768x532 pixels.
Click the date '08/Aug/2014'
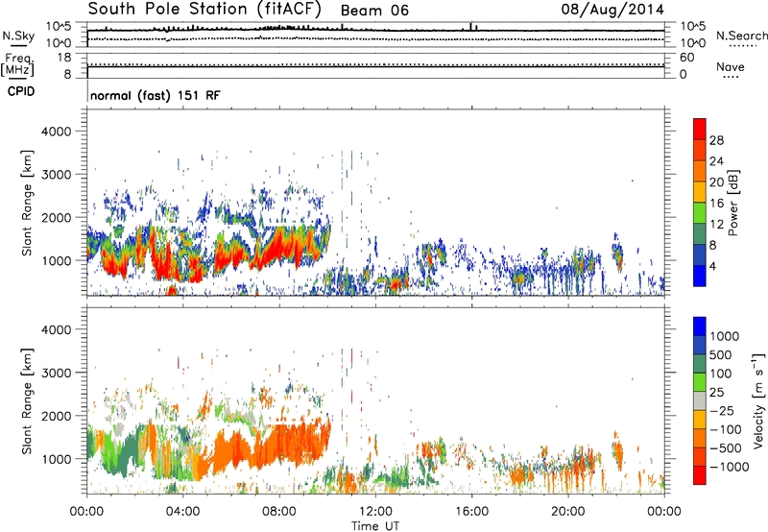point(612,10)
